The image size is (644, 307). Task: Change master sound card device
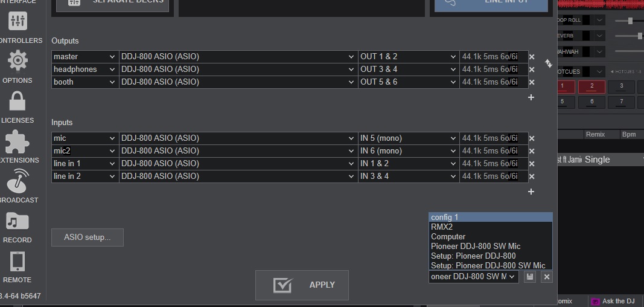click(x=238, y=57)
